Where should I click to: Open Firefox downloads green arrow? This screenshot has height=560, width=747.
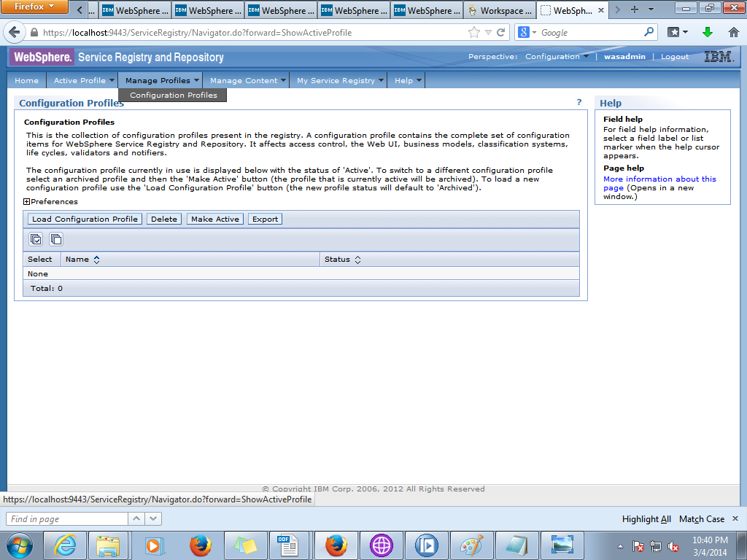point(708,32)
